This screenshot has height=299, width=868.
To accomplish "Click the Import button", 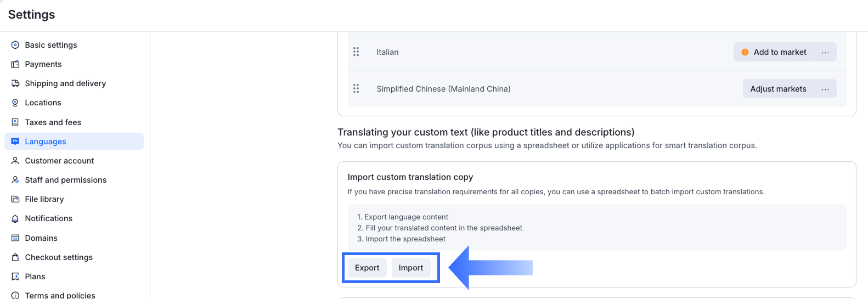I will 411,268.
